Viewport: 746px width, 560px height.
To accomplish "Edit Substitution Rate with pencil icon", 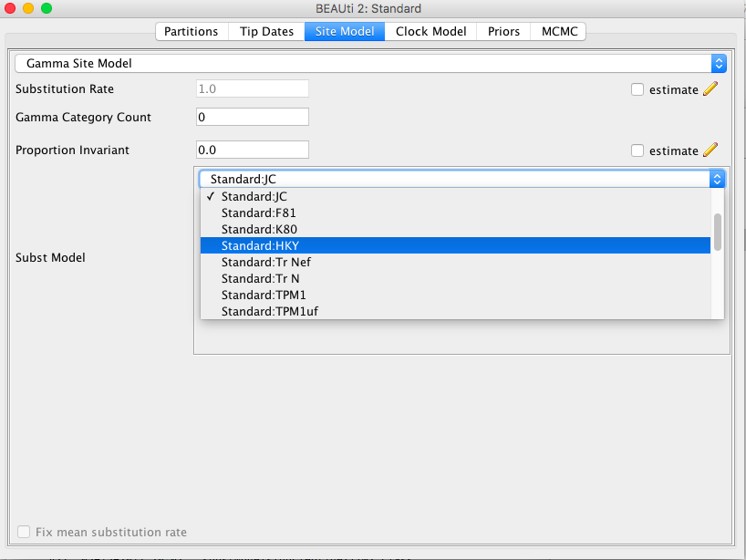I will coord(710,88).
